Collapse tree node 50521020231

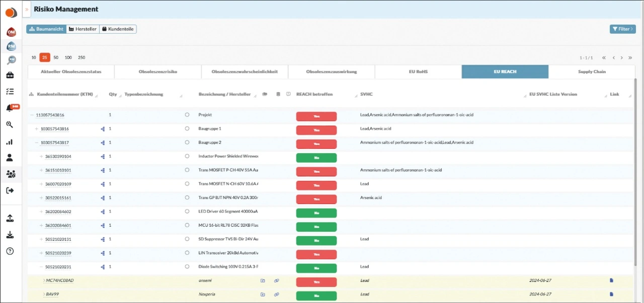pyautogui.click(x=41, y=267)
